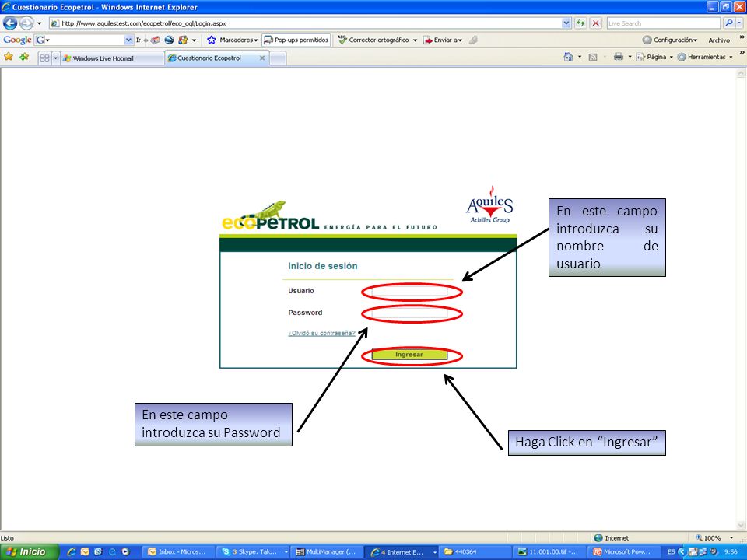Open Marcadores bookmarks menu

coord(232,40)
